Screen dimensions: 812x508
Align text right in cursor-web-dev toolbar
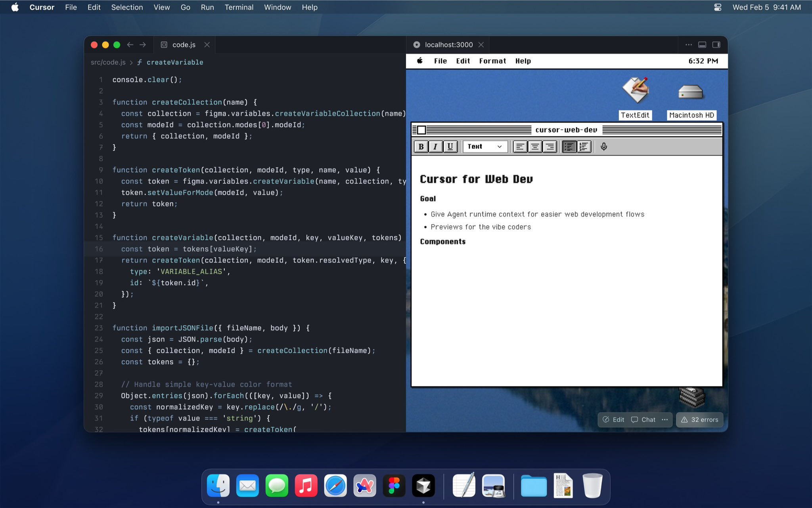(550, 147)
